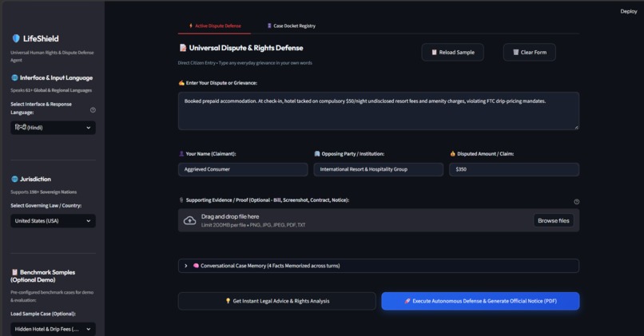Open the Deploy menu
Viewport: 644px width, 336px height.
pos(628,11)
